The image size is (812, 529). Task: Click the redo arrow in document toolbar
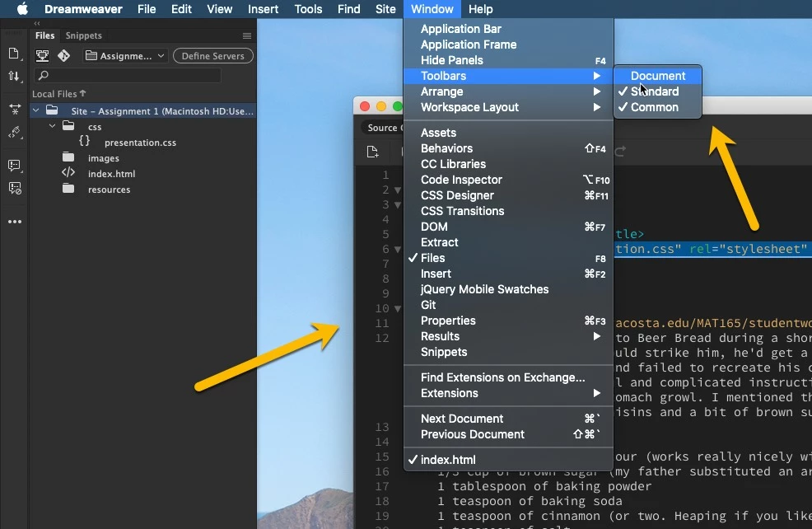pos(620,152)
